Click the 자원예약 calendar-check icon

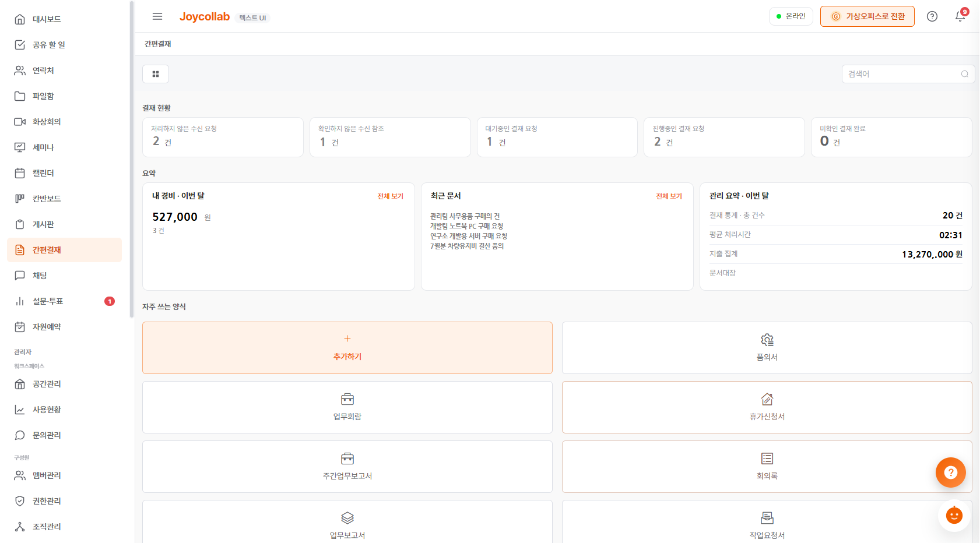point(20,327)
